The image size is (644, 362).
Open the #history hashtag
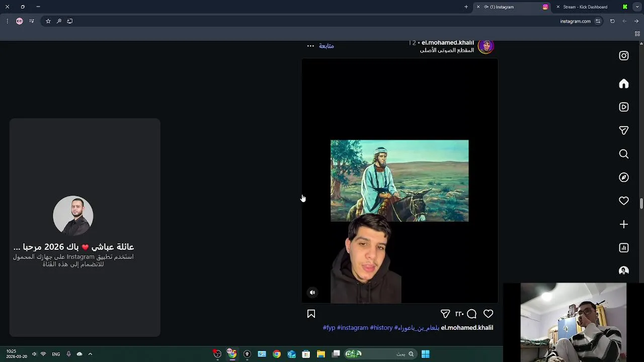click(381, 328)
